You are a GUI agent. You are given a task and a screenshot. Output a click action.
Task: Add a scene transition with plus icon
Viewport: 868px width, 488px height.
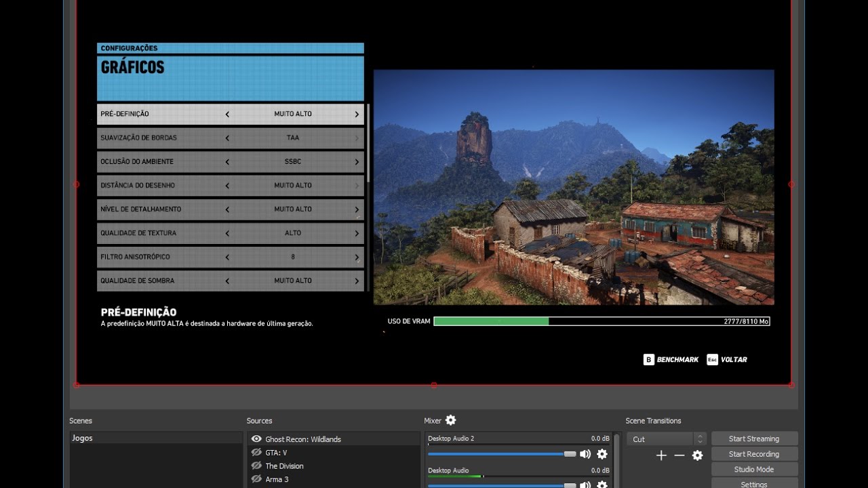pos(661,455)
